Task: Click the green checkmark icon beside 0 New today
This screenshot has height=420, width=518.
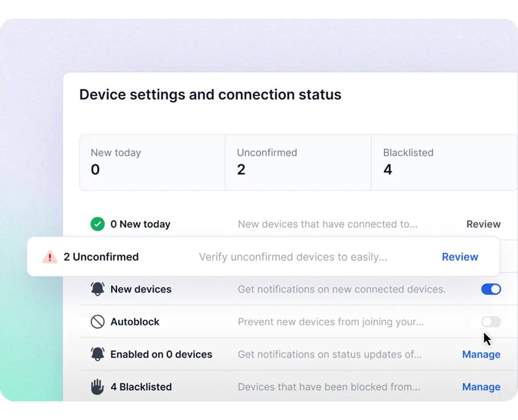Action: (x=98, y=224)
